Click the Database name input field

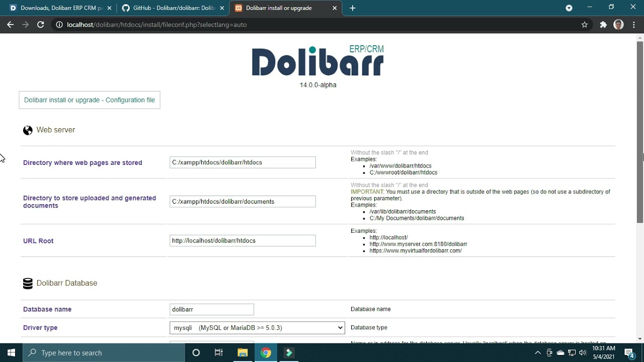click(212, 310)
